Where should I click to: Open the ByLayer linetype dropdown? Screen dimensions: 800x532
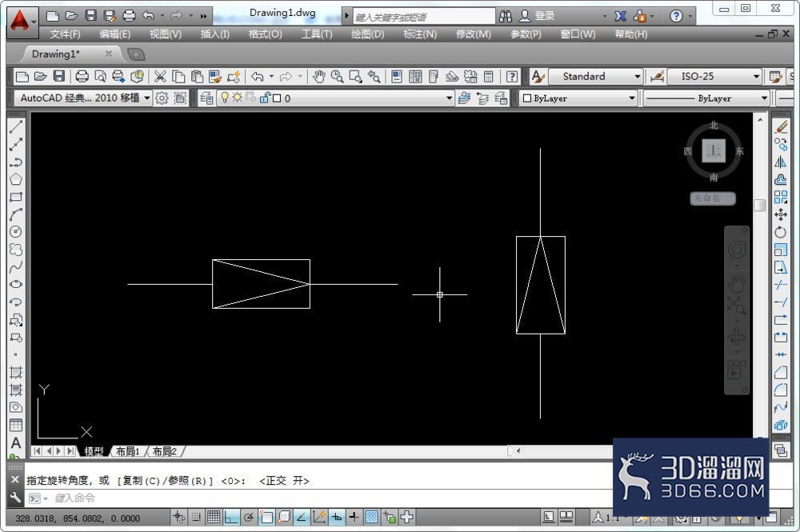point(706,98)
